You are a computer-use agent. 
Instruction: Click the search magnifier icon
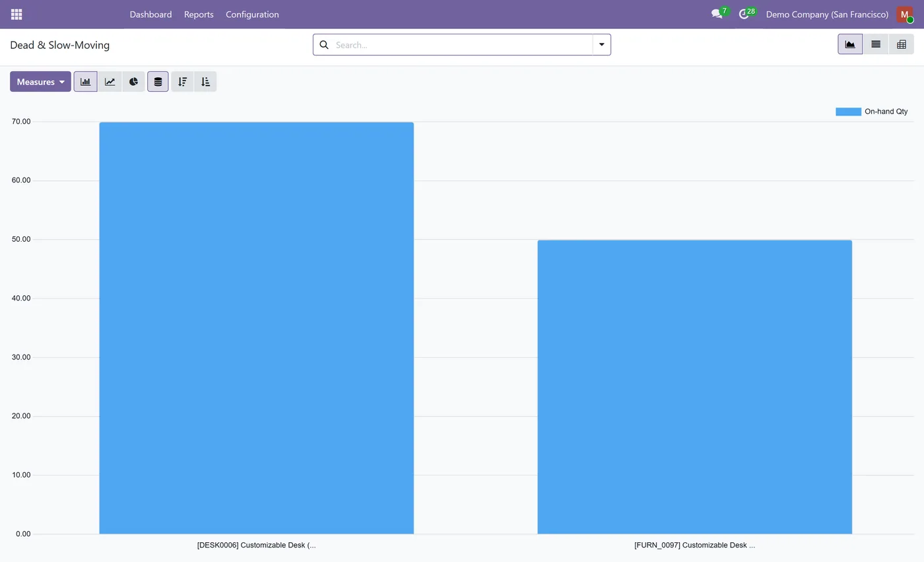click(324, 45)
